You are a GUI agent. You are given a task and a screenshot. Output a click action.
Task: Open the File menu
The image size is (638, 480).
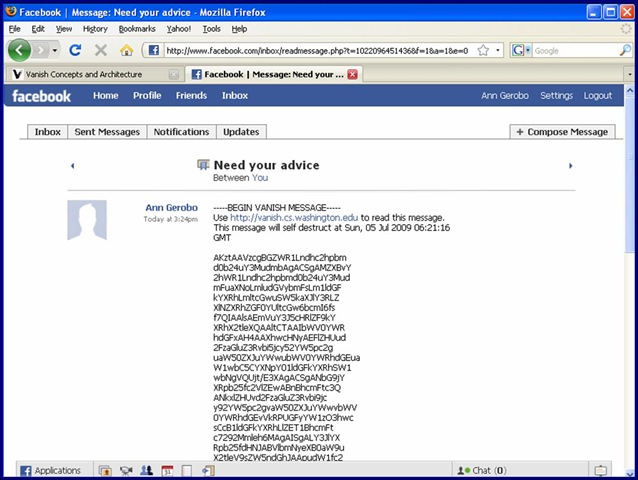click(15, 29)
